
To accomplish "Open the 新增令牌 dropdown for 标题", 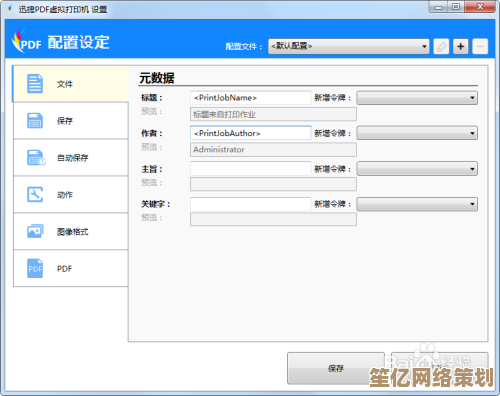I will pyautogui.click(x=417, y=98).
